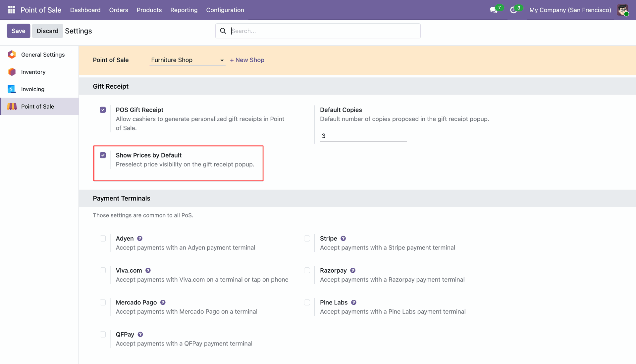Create a shop via + New Shop
Viewport: 636px width, 364px height.
click(247, 60)
